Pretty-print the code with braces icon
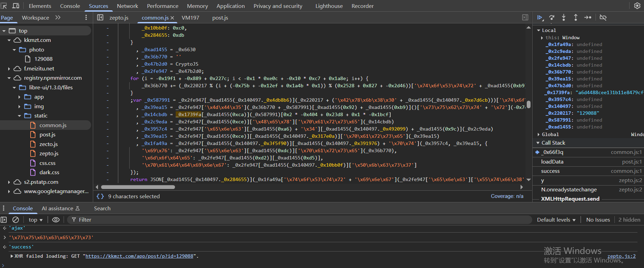This screenshot has width=644, height=268. [100, 196]
